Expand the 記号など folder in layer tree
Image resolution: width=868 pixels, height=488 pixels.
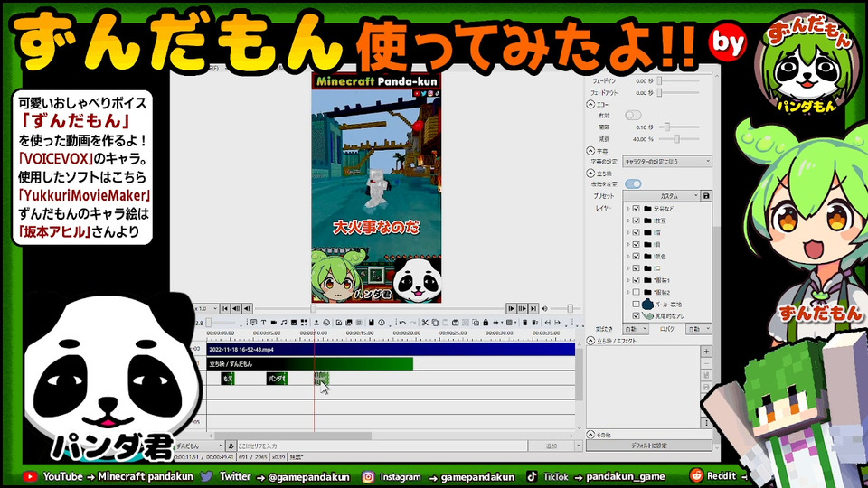[628, 209]
